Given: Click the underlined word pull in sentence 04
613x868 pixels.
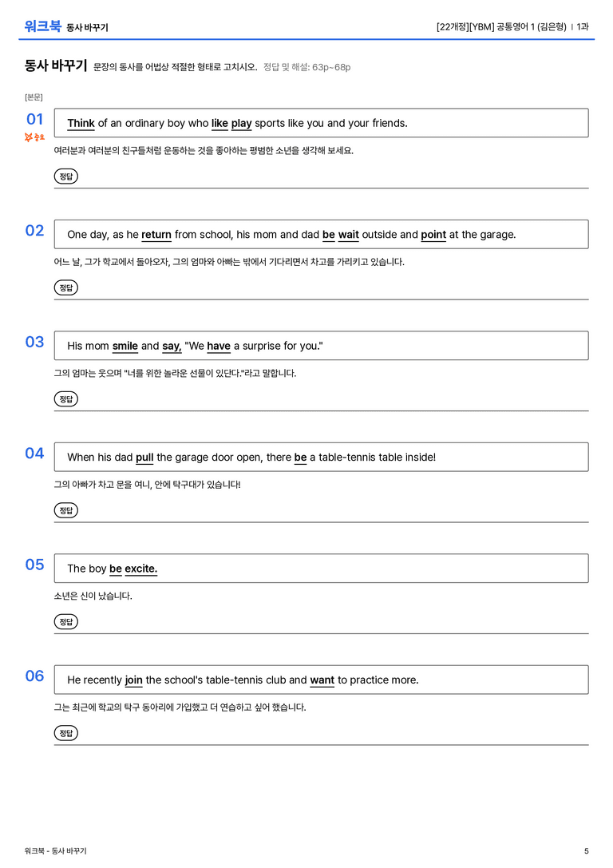Looking at the screenshot, I should 144,458.
